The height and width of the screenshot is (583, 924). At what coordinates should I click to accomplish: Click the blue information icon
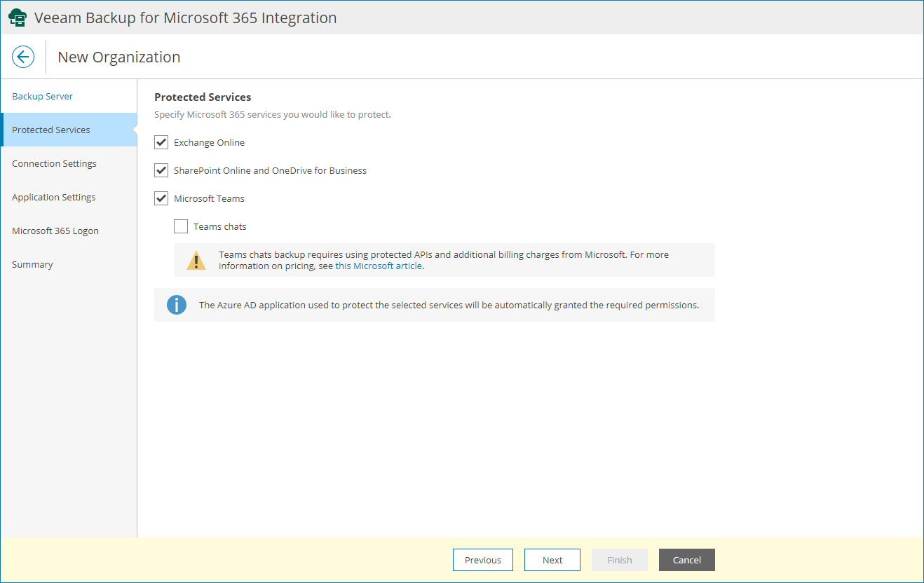coord(177,305)
